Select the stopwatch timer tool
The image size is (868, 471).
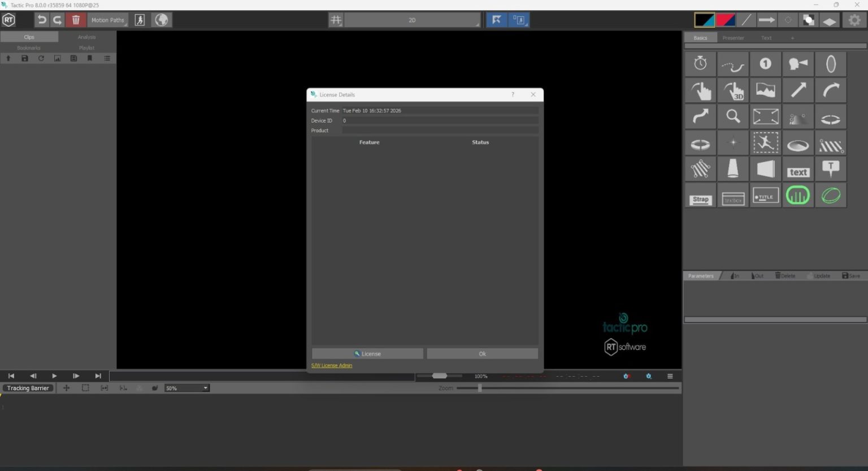[x=700, y=64]
